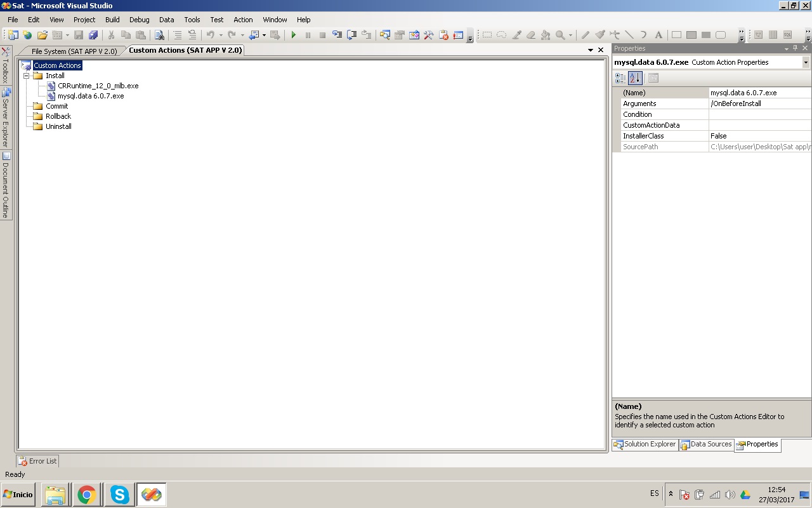Click the Alphabetical sort icon in Properties
This screenshot has height=508, width=812.
(635, 78)
